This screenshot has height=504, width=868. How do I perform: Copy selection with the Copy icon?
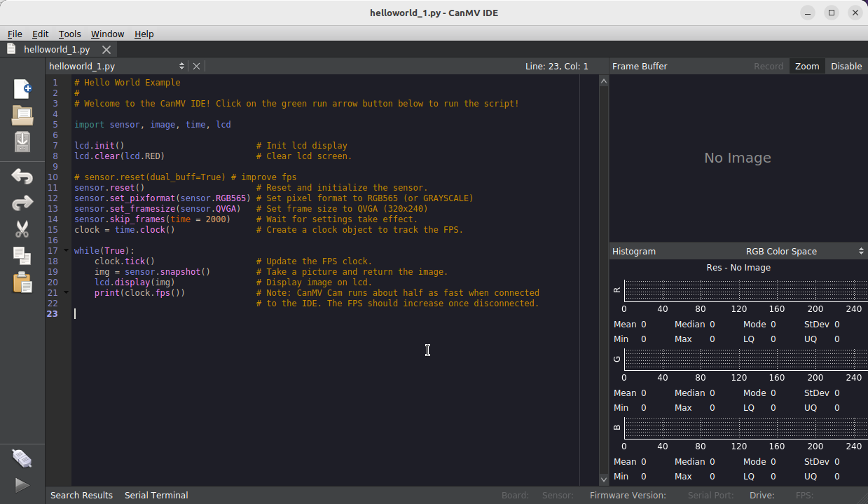pyautogui.click(x=22, y=255)
